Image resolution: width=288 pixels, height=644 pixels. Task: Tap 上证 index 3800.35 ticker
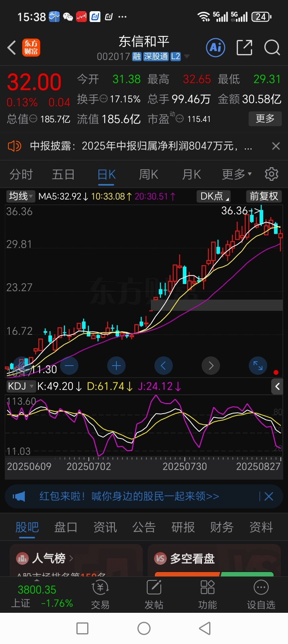[x=42, y=596]
